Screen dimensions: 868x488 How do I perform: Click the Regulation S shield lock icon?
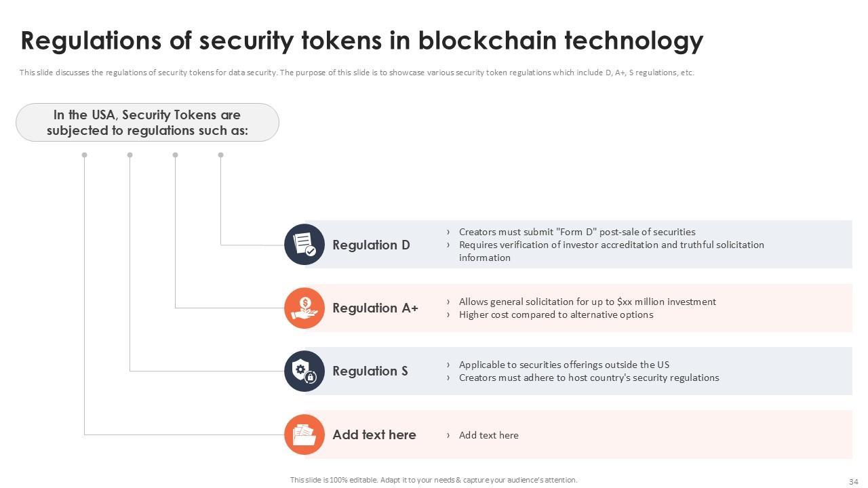pos(304,371)
